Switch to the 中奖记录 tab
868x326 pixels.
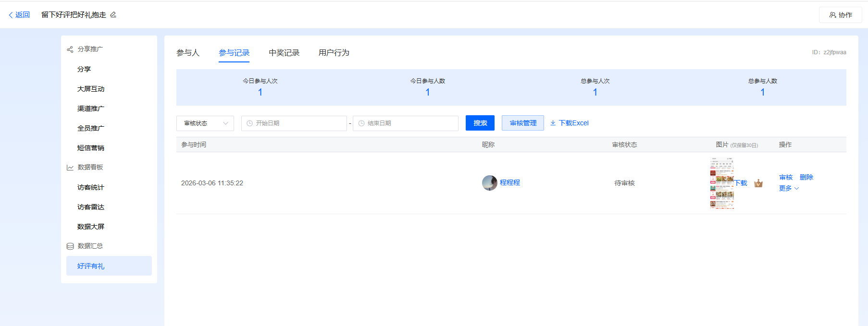point(284,53)
